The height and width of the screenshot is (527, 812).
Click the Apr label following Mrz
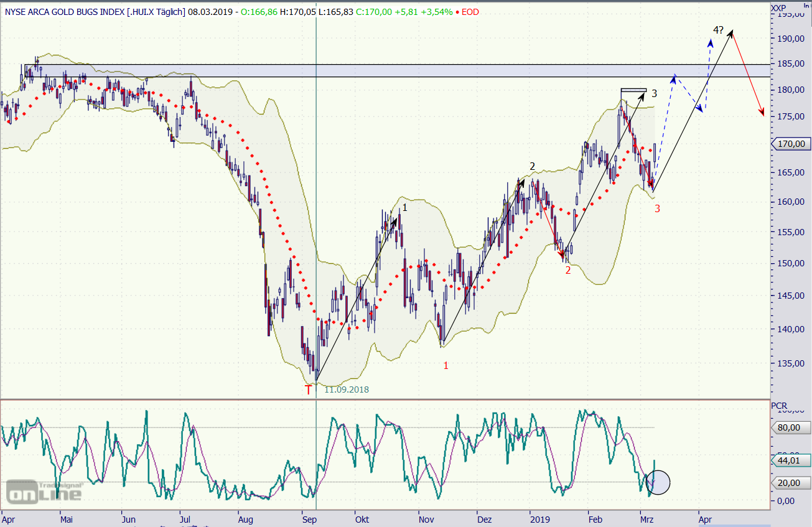(705, 518)
